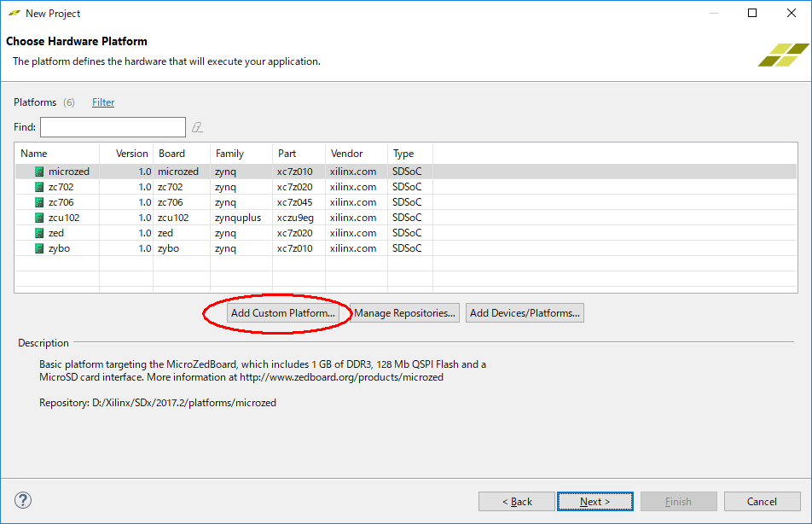Click the zed platform icon
812x524 pixels.
[39, 233]
